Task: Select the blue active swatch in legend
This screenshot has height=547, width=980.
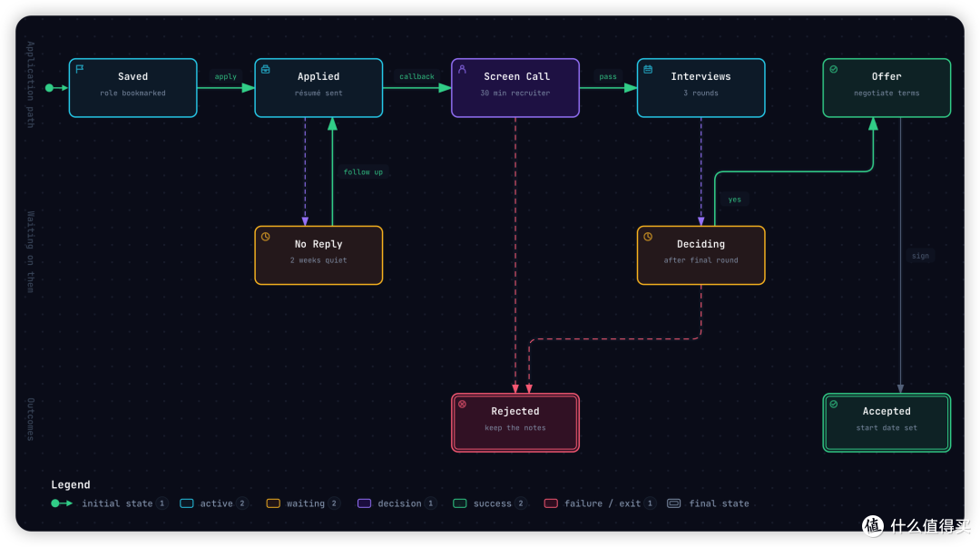Action: tap(186, 503)
